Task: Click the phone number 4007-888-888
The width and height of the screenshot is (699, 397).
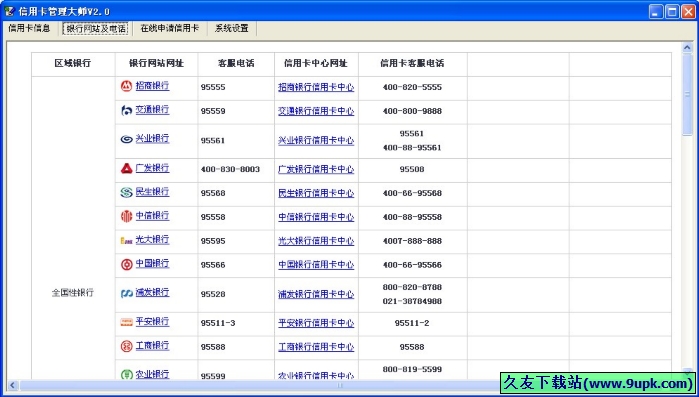Action: 412,241
